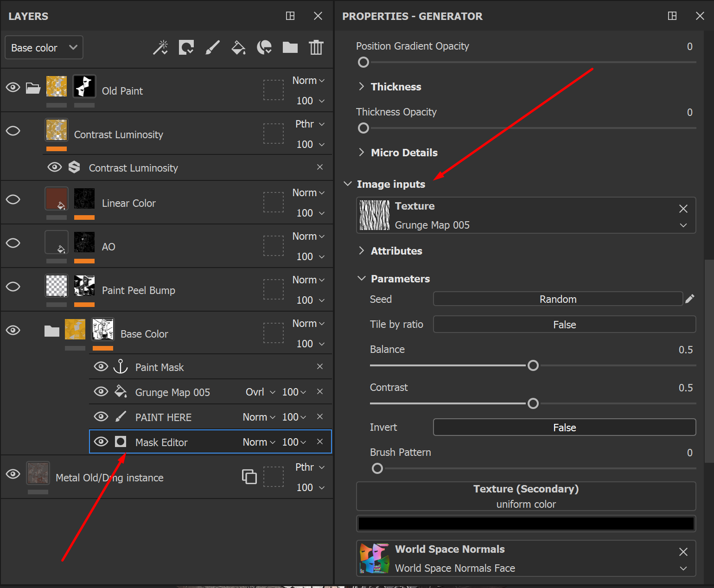
Task: Select the PAINT HERE paint effect
Action: tap(163, 417)
